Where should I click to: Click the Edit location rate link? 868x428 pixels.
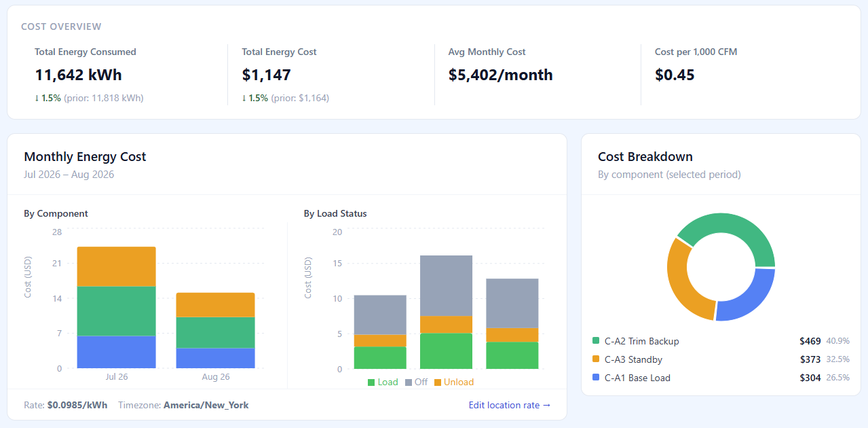510,405
